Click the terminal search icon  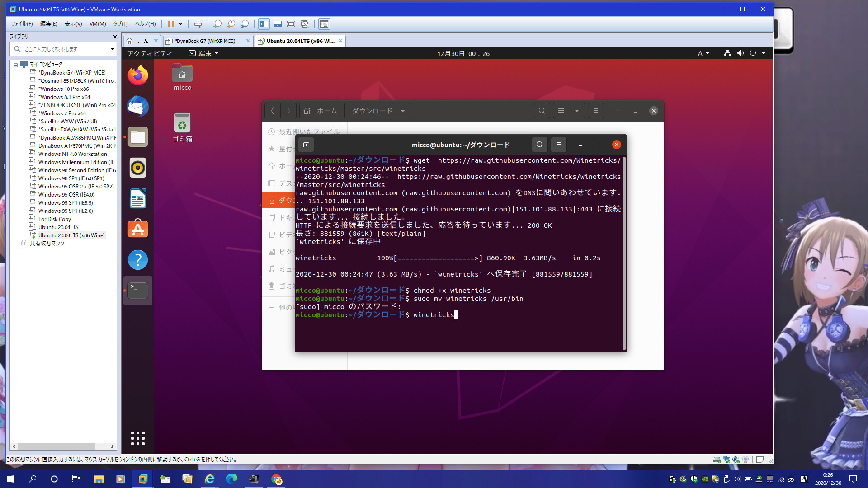(x=539, y=145)
